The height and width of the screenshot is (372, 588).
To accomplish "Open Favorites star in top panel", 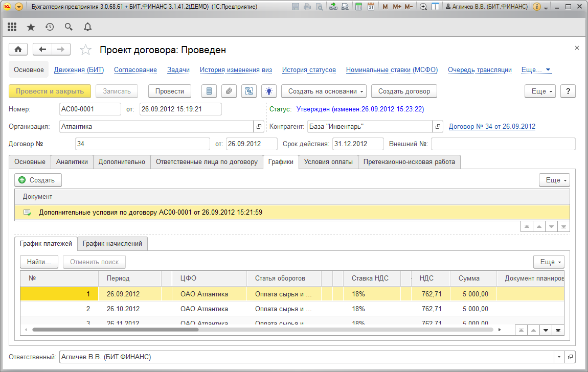I will pos(31,27).
